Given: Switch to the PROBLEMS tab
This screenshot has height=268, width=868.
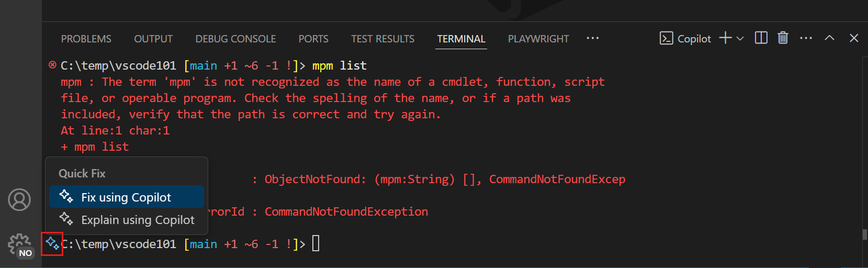Looking at the screenshot, I should click(86, 39).
